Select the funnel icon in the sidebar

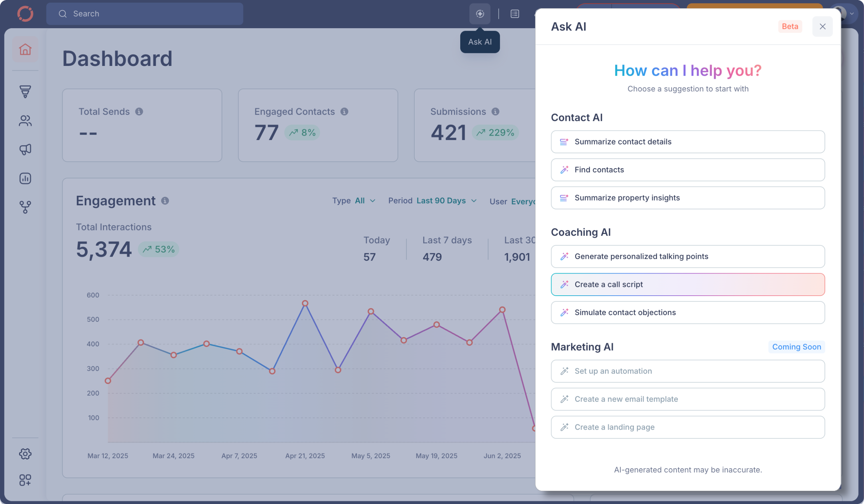pos(25,91)
